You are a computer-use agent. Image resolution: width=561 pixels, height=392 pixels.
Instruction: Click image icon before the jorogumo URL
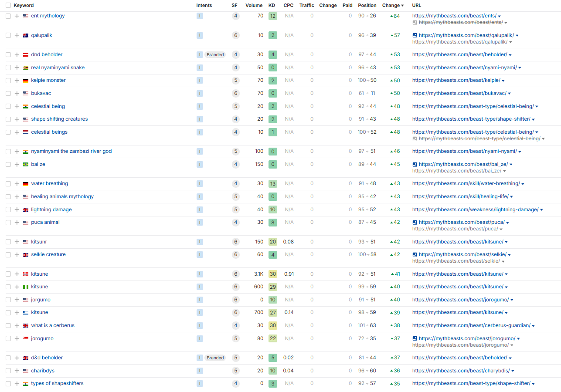click(x=415, y=338)
